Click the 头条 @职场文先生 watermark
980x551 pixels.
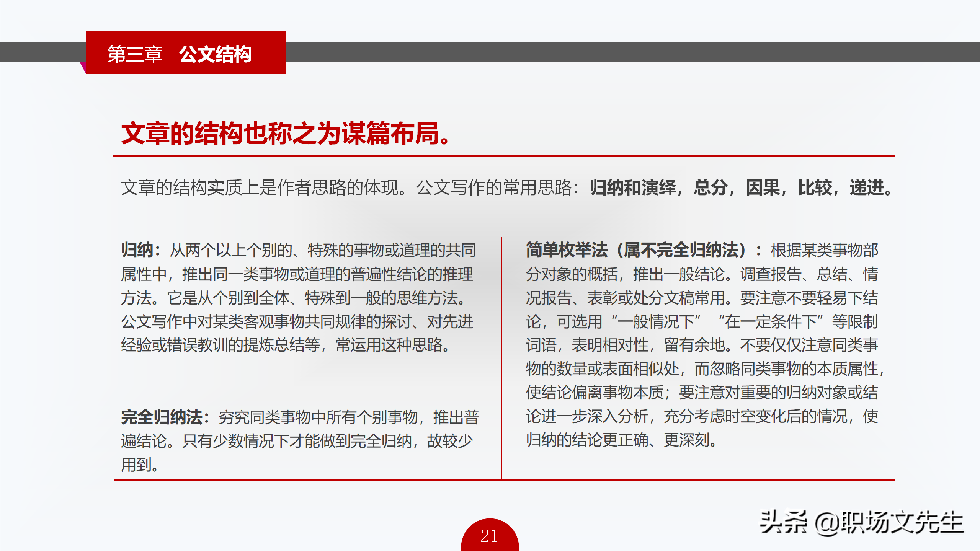861,523
